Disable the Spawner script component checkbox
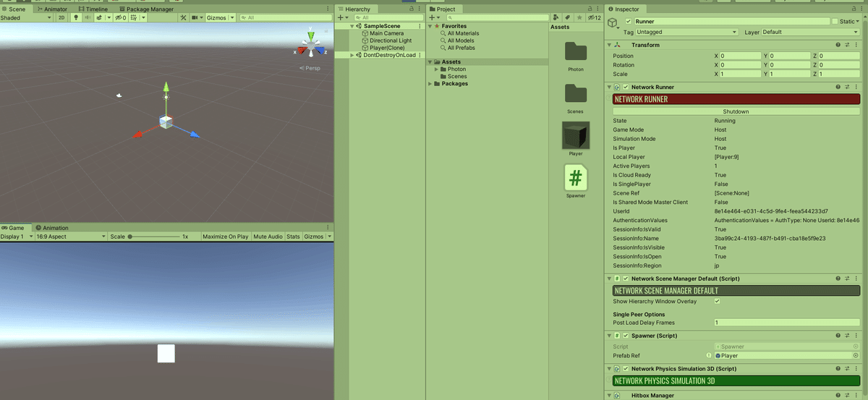 pyautogui.click(x=626, y=336)
